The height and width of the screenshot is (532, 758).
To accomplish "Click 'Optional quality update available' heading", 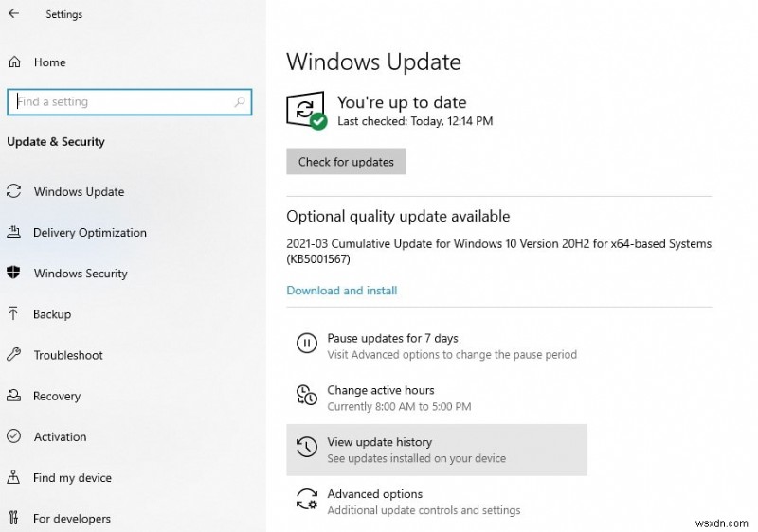I will tap(398, 216).
